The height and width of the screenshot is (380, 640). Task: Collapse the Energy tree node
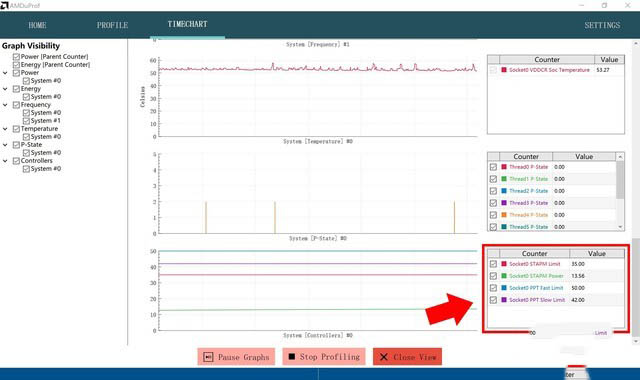coord(5,89)
